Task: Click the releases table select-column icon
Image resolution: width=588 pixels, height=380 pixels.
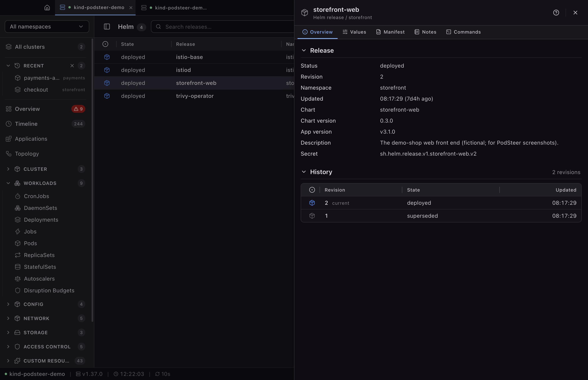Action: pyautogui.click(x=105, y=44)
